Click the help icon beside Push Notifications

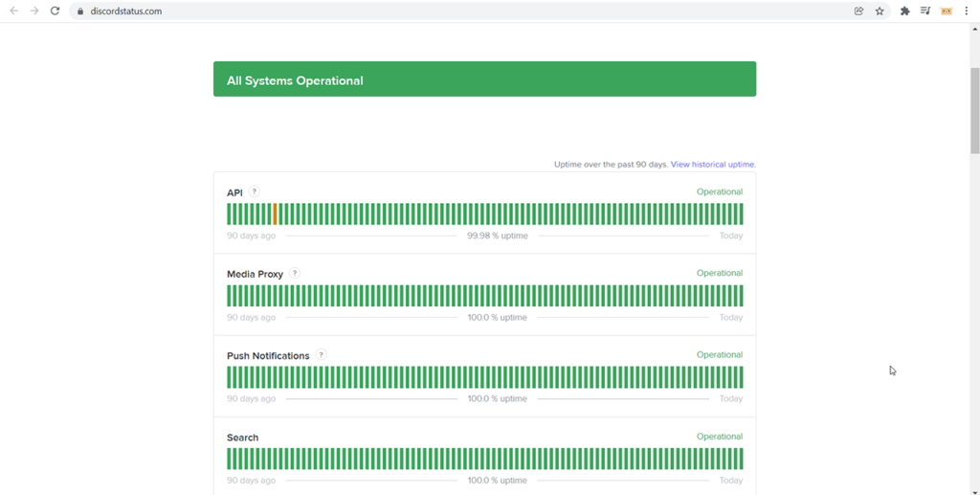(321, 355)
